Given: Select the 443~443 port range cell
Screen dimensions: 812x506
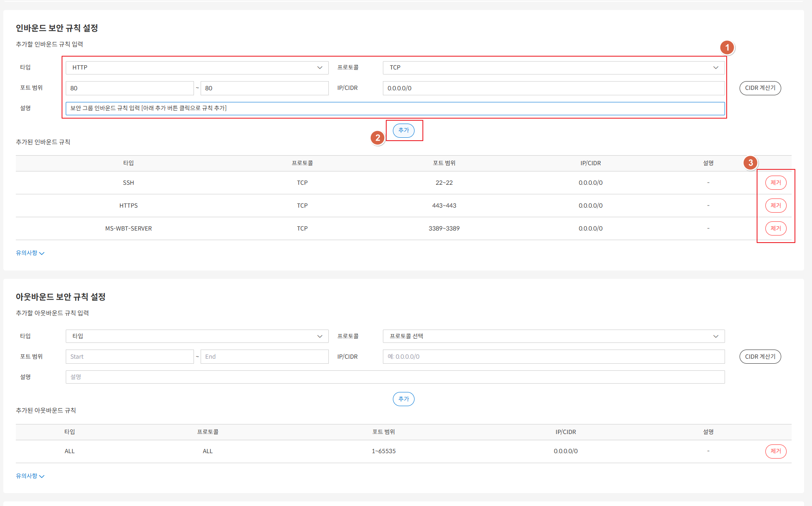Looking at the screenshot, I should coord(444,206).
